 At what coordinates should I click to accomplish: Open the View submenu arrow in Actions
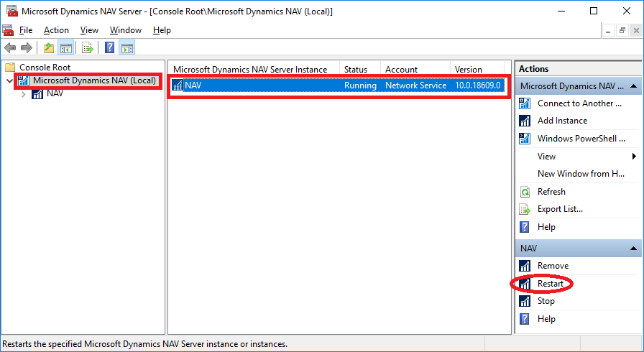pyautogui.click(x=634, y=157)
